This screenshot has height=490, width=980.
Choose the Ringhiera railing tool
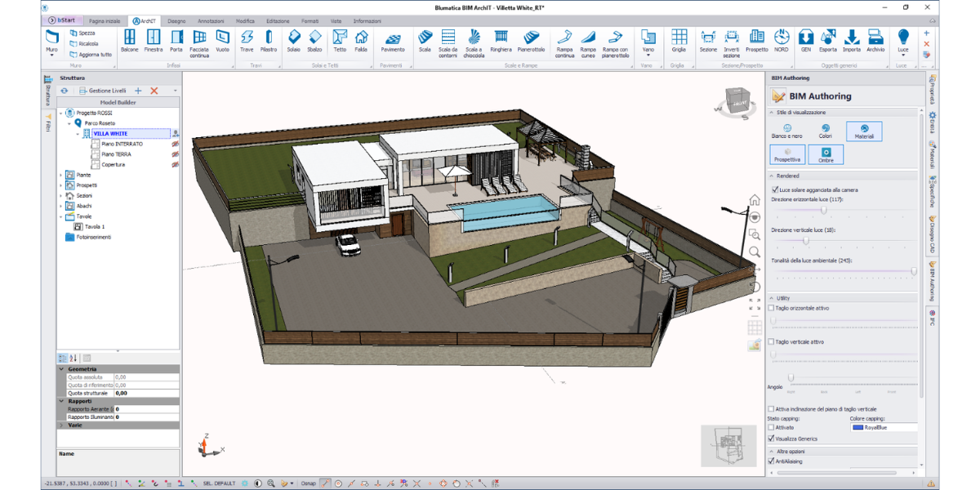(501, 40)
